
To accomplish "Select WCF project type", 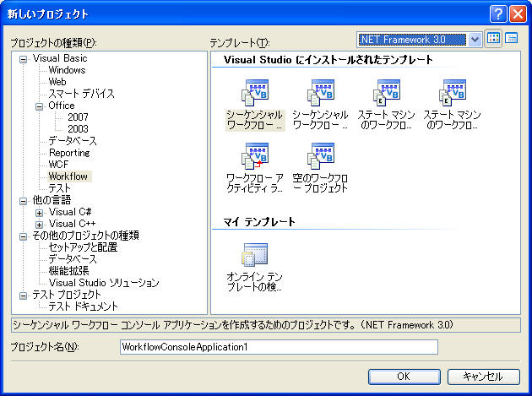I will [58, 165].
